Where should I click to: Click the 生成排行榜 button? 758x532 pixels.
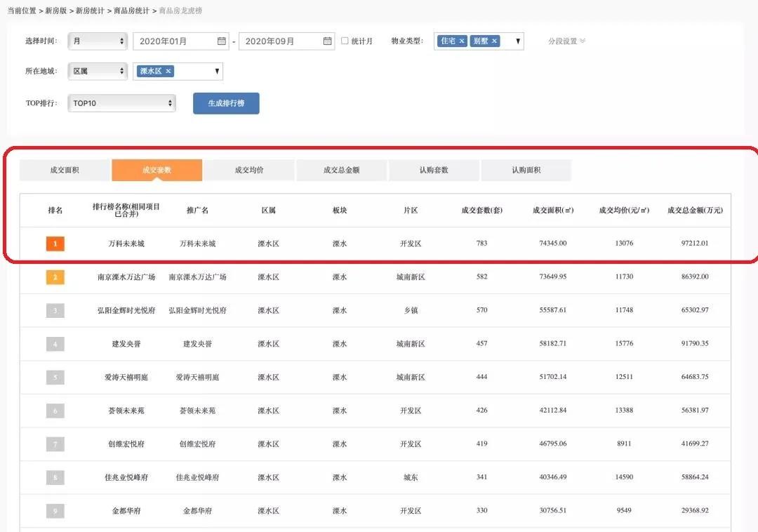point(226,103)
